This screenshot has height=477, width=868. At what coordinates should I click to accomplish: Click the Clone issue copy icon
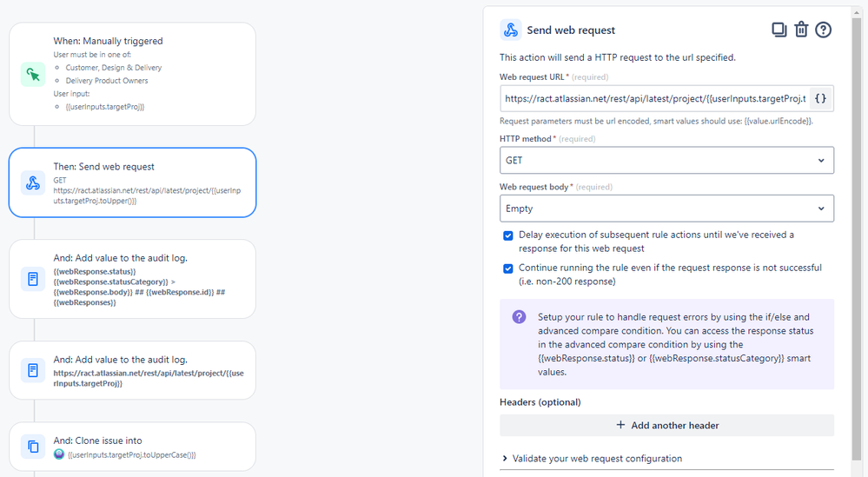(33, 447)
